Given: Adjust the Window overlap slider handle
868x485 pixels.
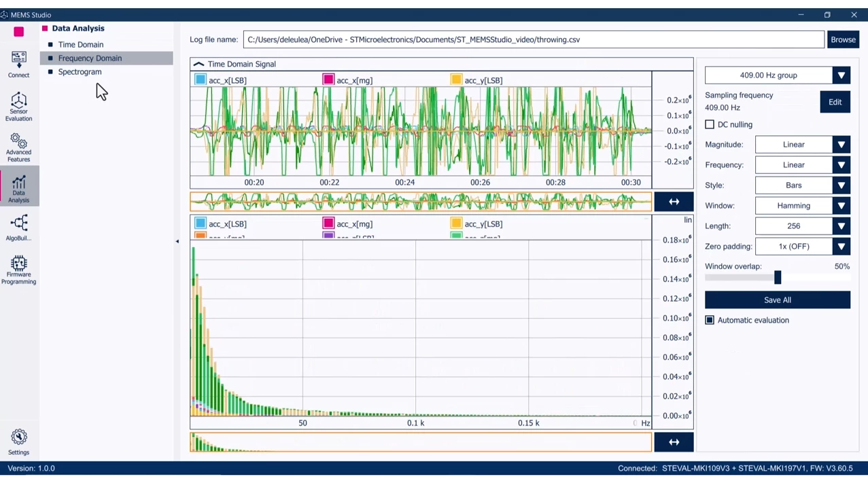Looking at the screenshot, I should pos(778,277).
